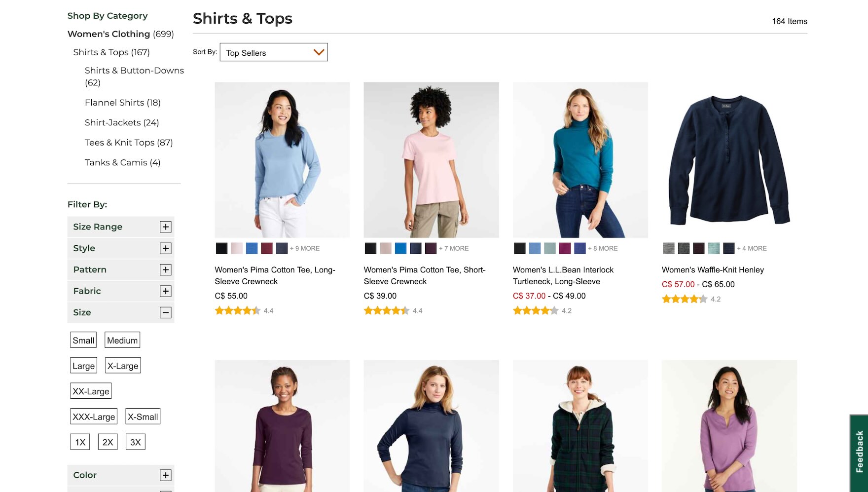The width and height of the screenshot is (868, 492).
Task: Expand the Style filter plus icon
Action: click(166, 248)
